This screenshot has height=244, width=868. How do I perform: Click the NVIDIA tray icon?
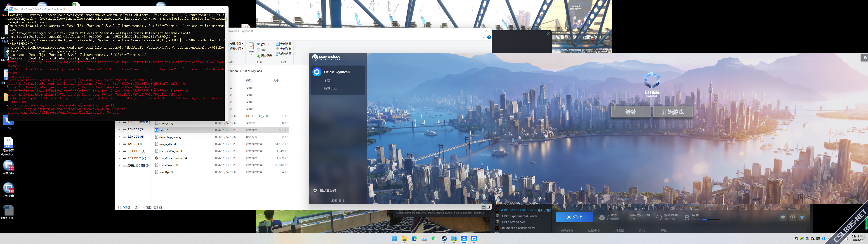[x=818, y=239]
